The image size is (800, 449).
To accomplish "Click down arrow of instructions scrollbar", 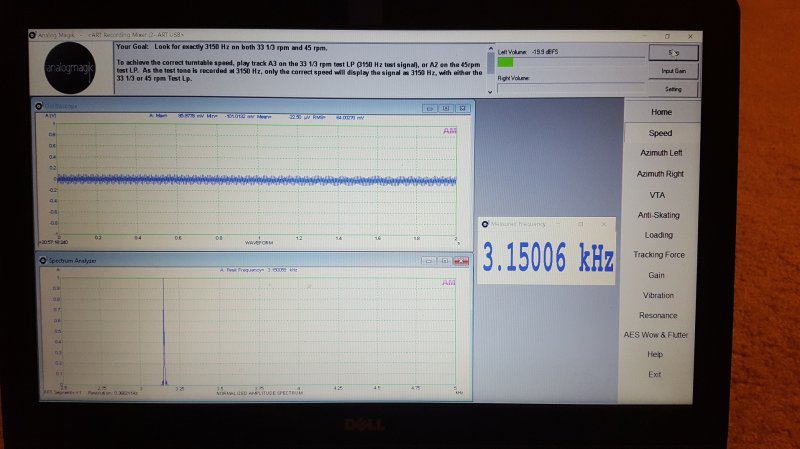I will coord(490,92).
